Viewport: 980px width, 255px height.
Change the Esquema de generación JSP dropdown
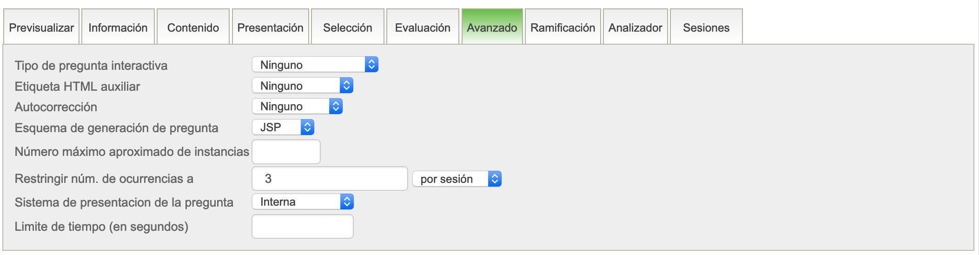pos(283,127)
